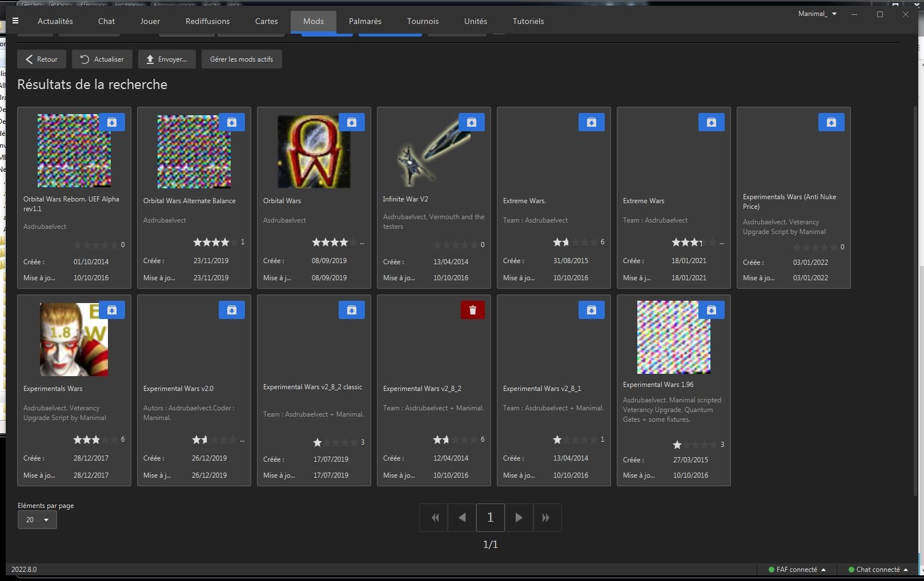924x581 pixels.
Task: Click the Envoyer... upload button
Action: [x=167, y=59]
